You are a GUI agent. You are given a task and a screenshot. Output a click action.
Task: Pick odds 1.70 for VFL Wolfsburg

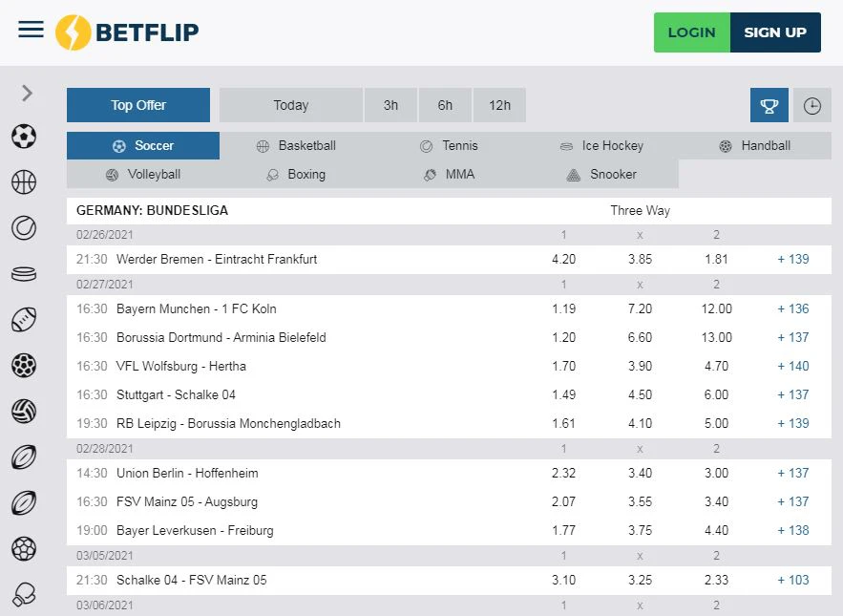pyautogui.click(x=563, y=367)
